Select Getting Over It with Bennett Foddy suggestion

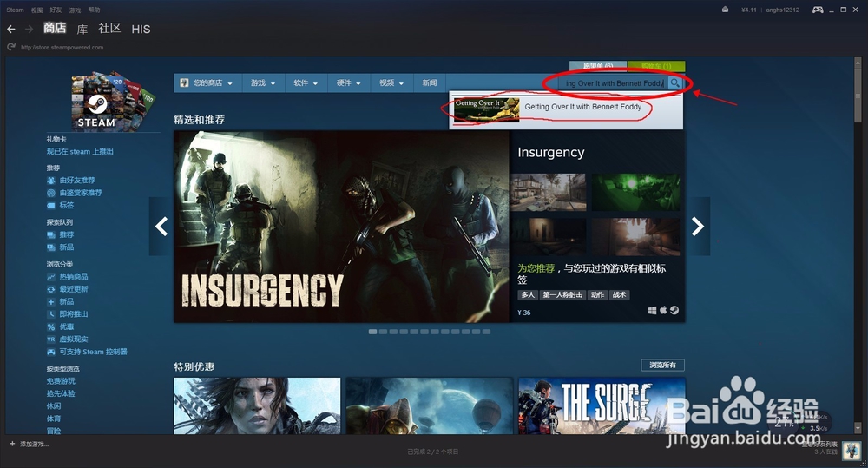566,109
